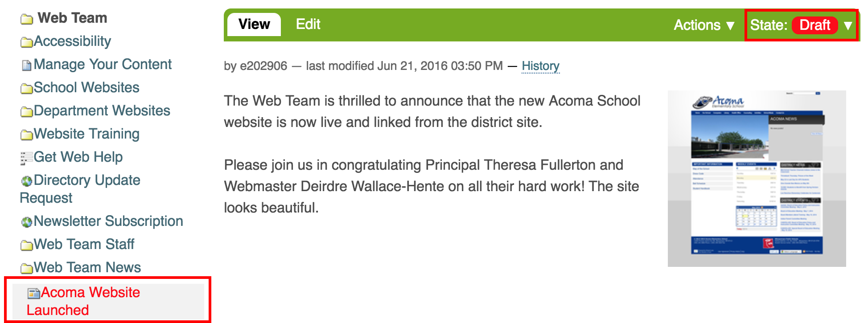The width and height of the screenshot is (868, 323).
Task: Select the View tab
Action: [x=254, y=24]
